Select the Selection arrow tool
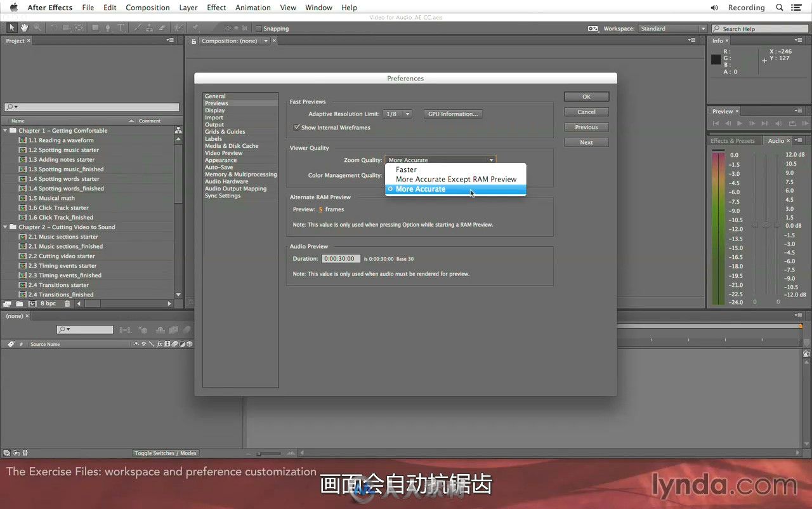Image resolution: width=812 pixels, height=509 pixels. pos(11,28)
